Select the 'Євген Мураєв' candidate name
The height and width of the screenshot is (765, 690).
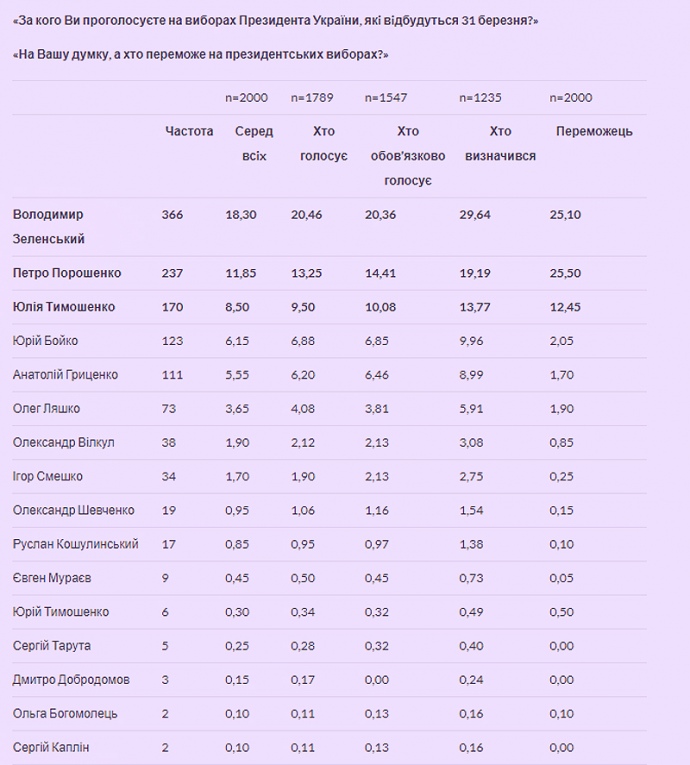50,578
